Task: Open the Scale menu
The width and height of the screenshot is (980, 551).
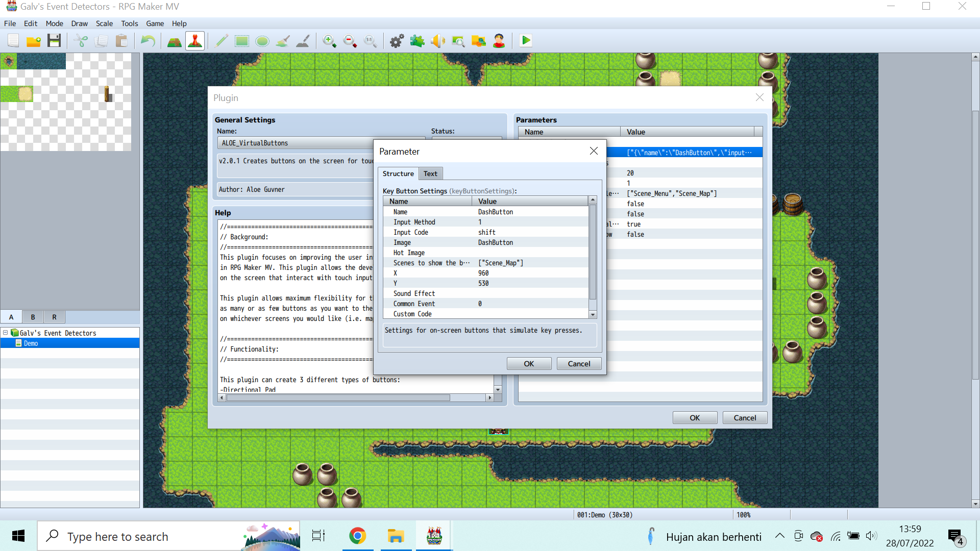Action: point(105,23)
